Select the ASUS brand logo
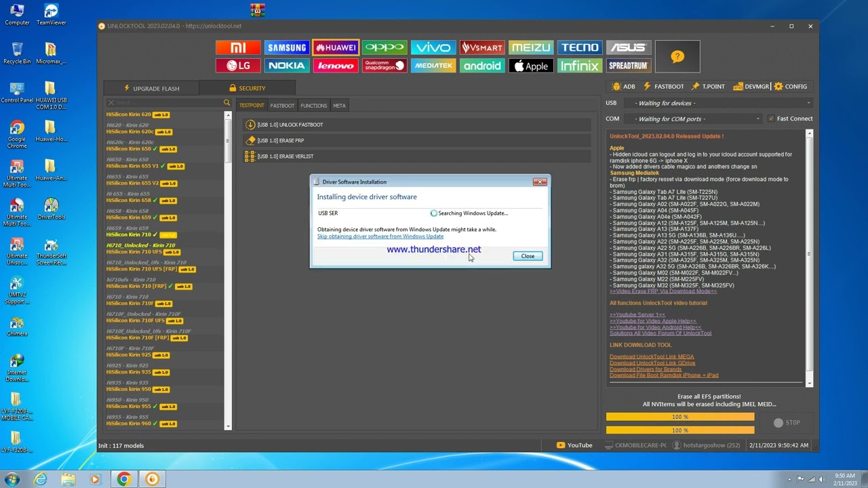The width and height of the screenshot is (868, 488). pos(629,47)
